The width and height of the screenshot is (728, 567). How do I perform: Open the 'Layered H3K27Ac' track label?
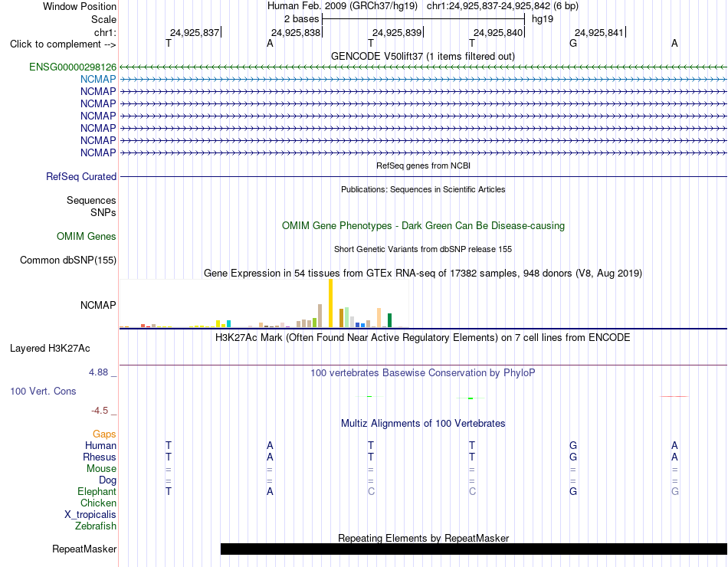pos(50,349)
